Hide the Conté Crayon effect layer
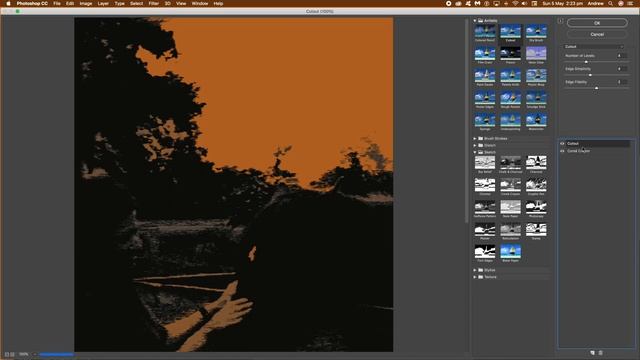Image resolution: width=640 pixels, height=360 pixels. 562,151
